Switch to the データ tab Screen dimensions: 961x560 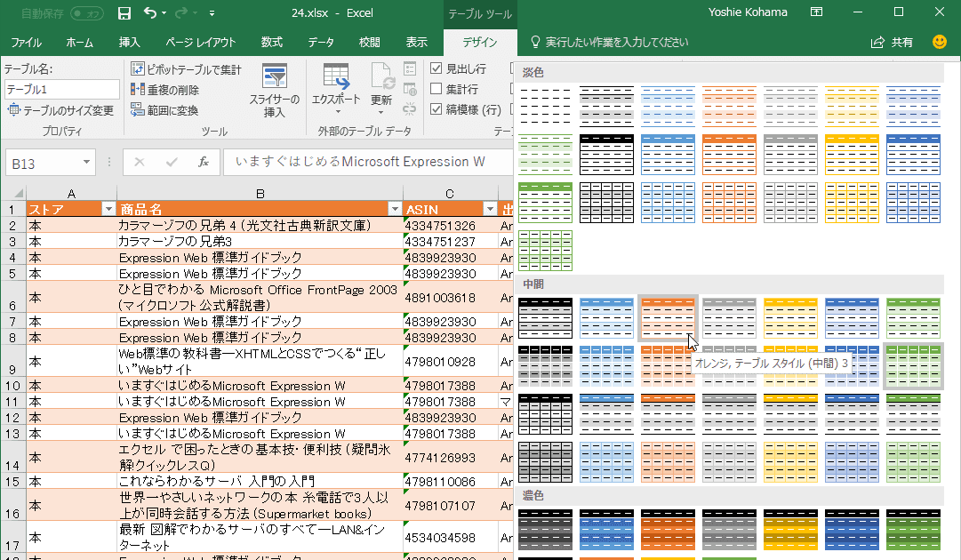(321, 43)
